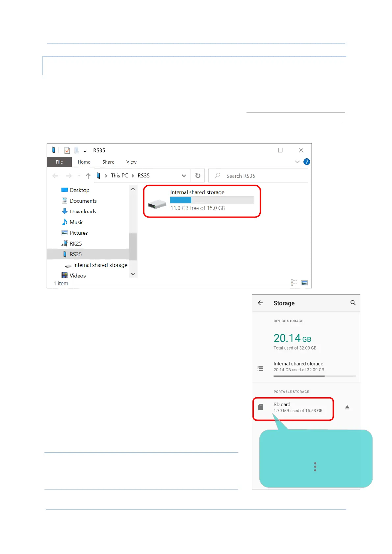Select Videos in the navigation pane

coord(74,276)
